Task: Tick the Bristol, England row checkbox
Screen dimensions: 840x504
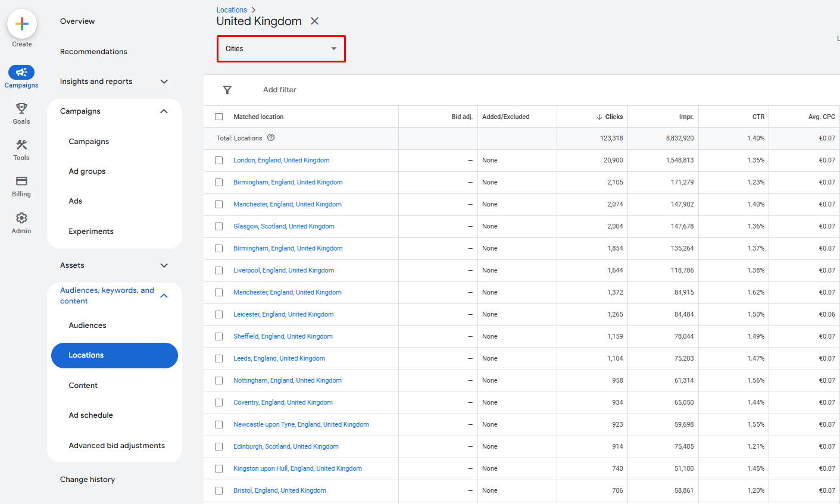Action: click(219, 491)
